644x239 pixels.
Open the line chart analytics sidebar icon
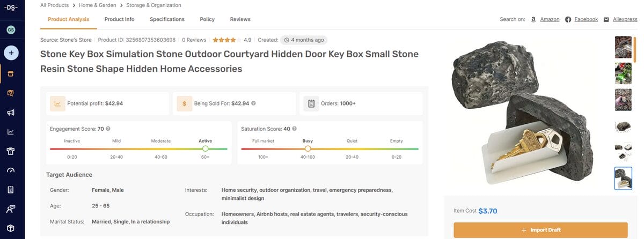[11, 132]
